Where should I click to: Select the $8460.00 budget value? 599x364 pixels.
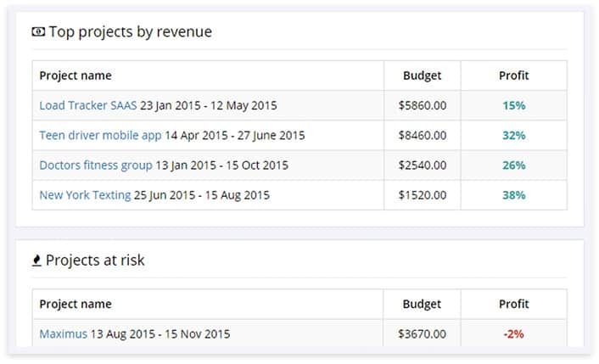click(x=422, y=136)
